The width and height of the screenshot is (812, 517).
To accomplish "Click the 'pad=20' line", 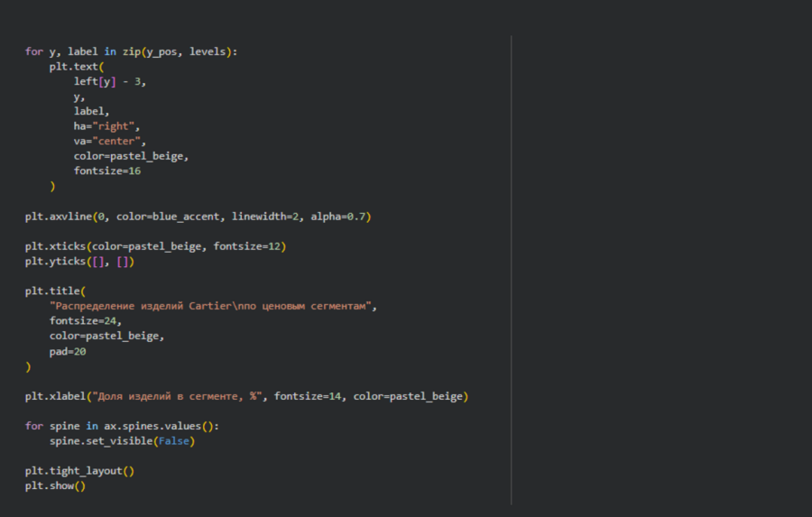I will [x=68, y=352].
